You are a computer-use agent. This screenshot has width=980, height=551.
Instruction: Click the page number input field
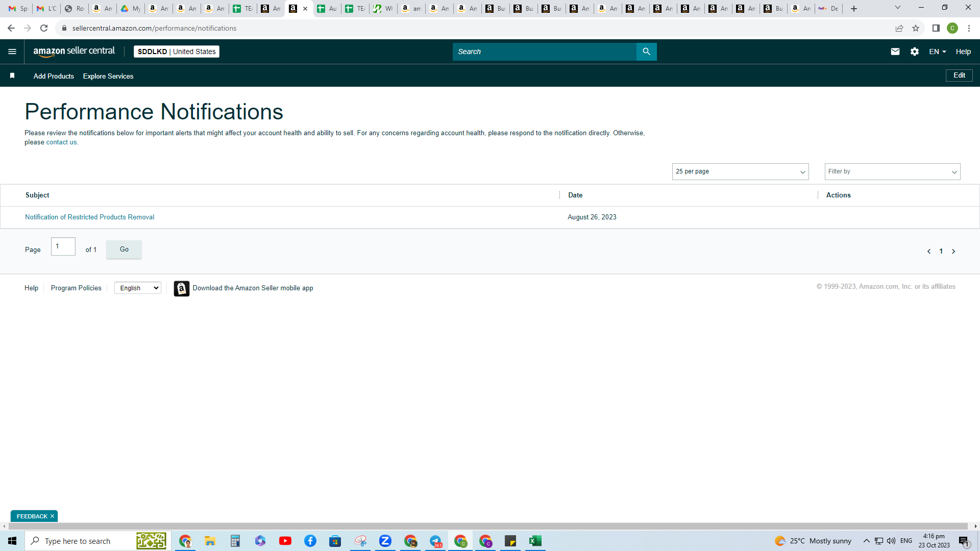coord(63,246)
